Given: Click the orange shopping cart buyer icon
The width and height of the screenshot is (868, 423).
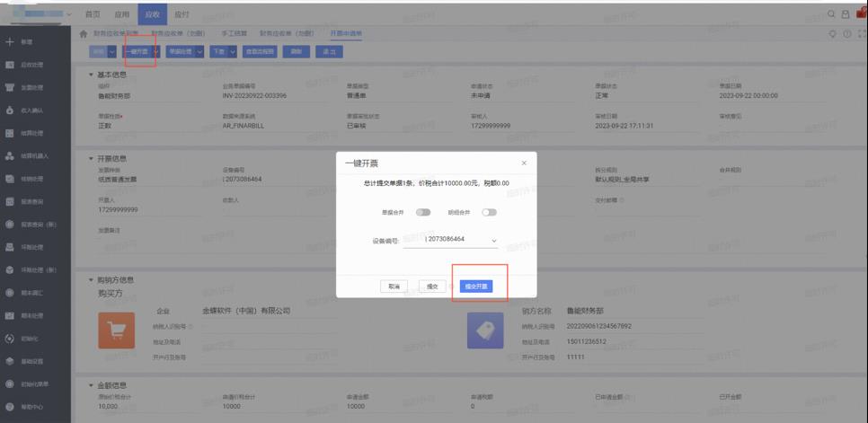Looking at the screenshot, I should coord(116,330).
